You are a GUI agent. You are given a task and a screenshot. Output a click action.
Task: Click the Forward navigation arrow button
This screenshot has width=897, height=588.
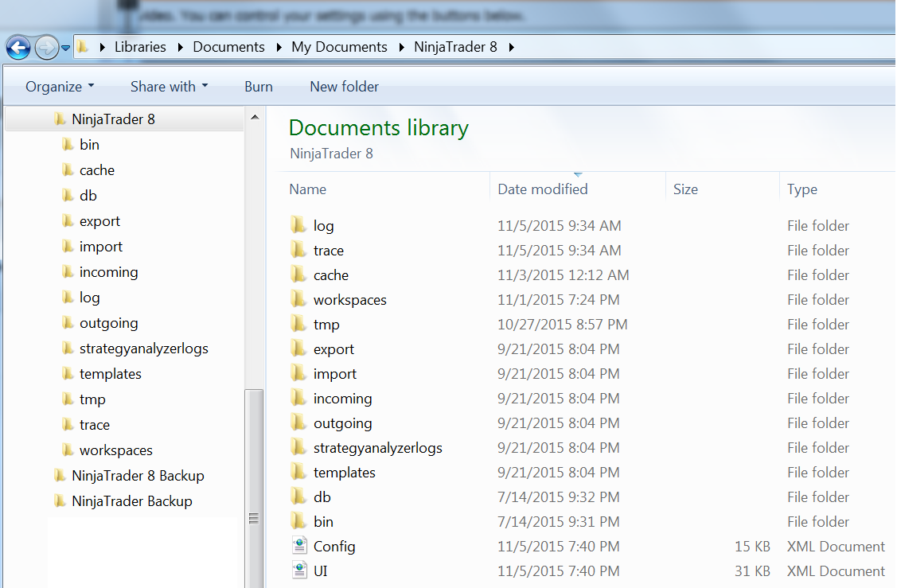click(x=46, y=47)
